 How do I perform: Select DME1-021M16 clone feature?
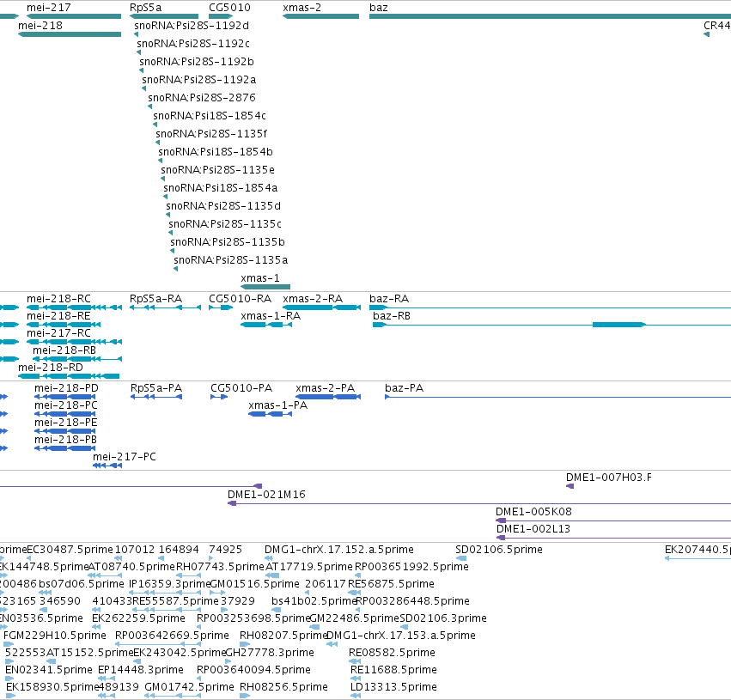[x=479, y=504]
